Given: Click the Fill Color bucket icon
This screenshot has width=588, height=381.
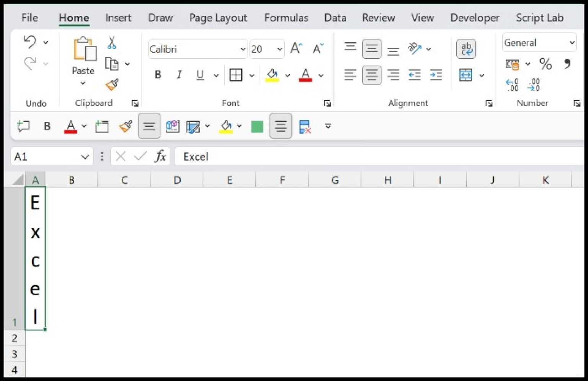Looking at the screenshot, I should pyautogui.click(x=272, y=75).
